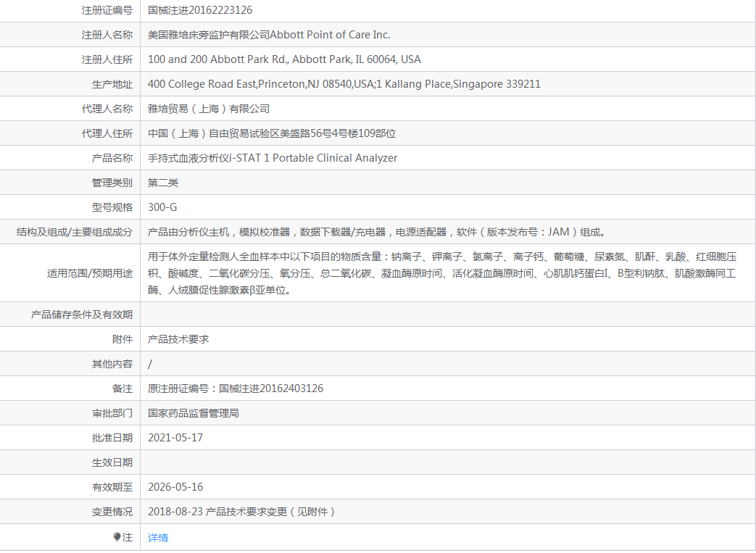Select address 100 and 200 Abbott Park Rd.
Image resolution: width=756 pixels, height=553 pixels.
point(218,59)
